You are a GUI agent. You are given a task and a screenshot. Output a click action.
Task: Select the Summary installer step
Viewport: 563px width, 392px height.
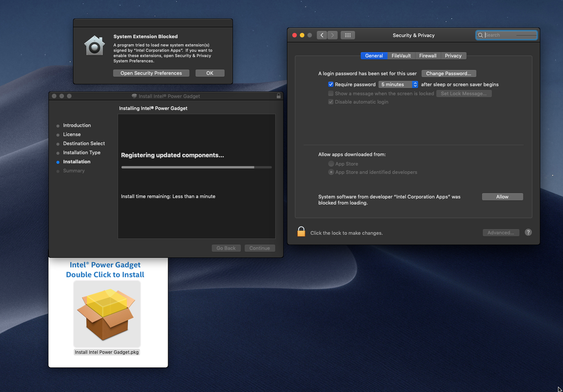(74, 171)
